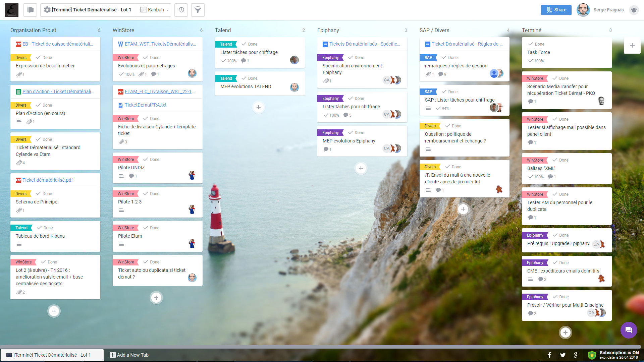Click Epiphany label on Pré requis card
The height and width of the screenshot is (362, 644).
(535, 235)
